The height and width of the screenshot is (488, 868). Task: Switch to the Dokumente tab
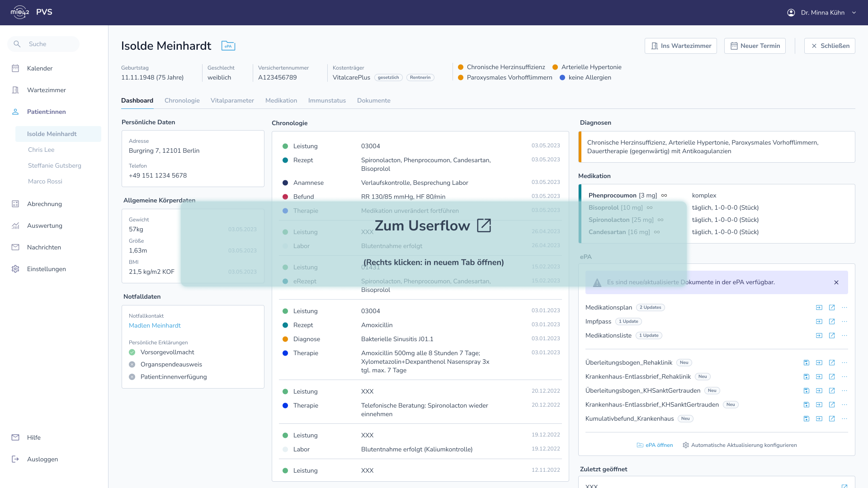[373, 101]
